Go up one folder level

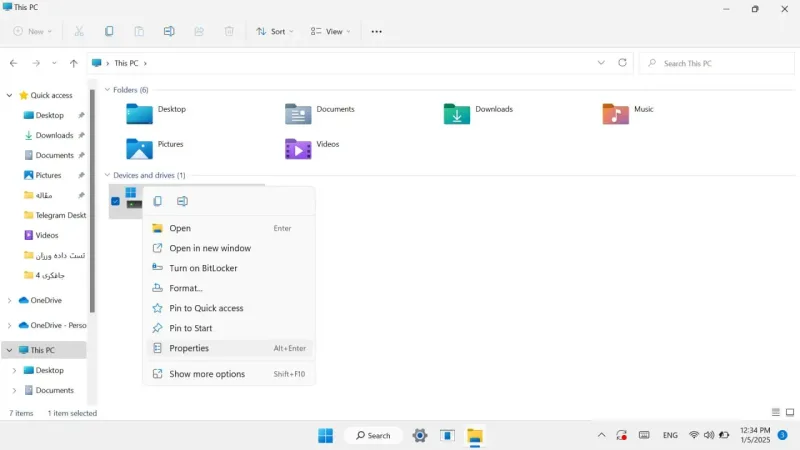point(73,63)
